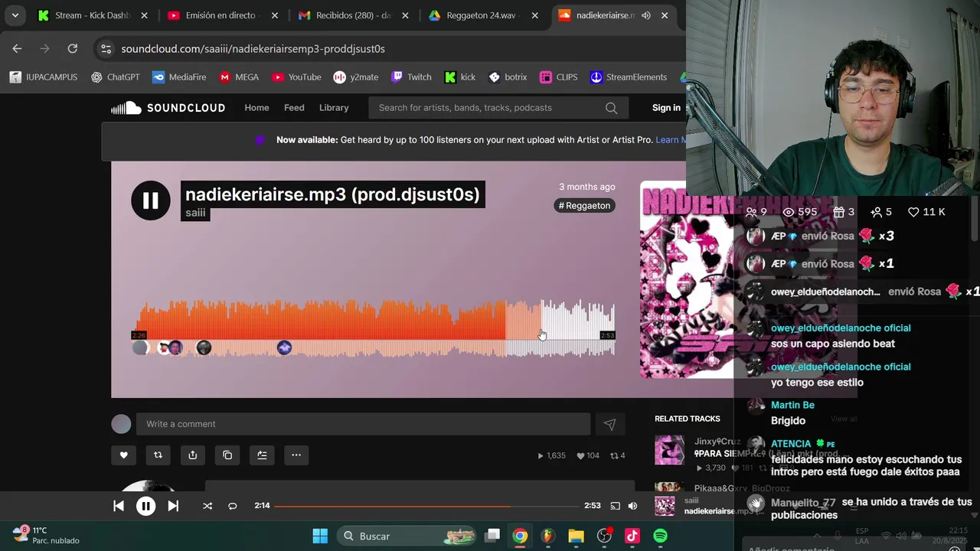
Task: Open the Feed page
Action: (294, 108)
